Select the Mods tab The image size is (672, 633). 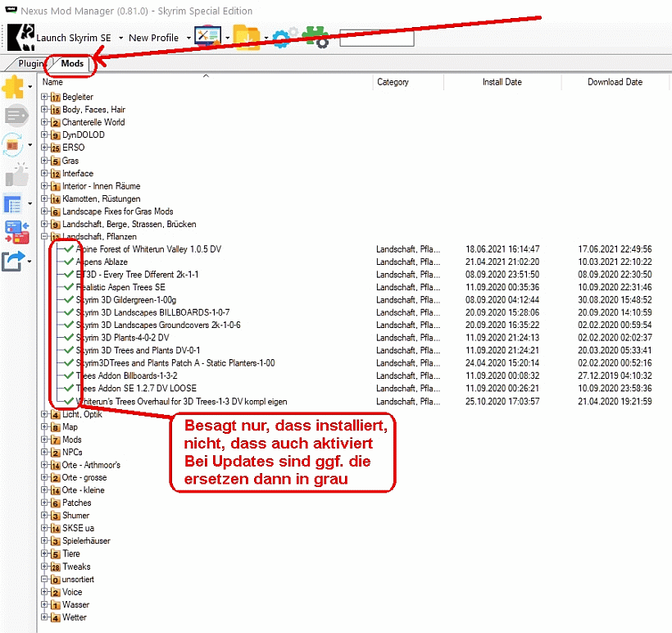(72, 64)
